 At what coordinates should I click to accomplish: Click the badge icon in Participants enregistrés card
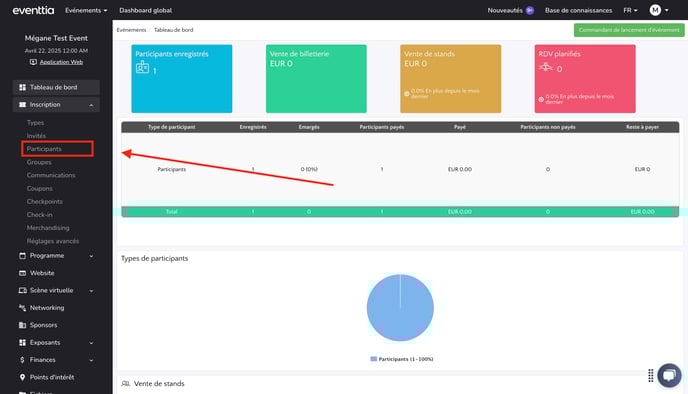142,68
